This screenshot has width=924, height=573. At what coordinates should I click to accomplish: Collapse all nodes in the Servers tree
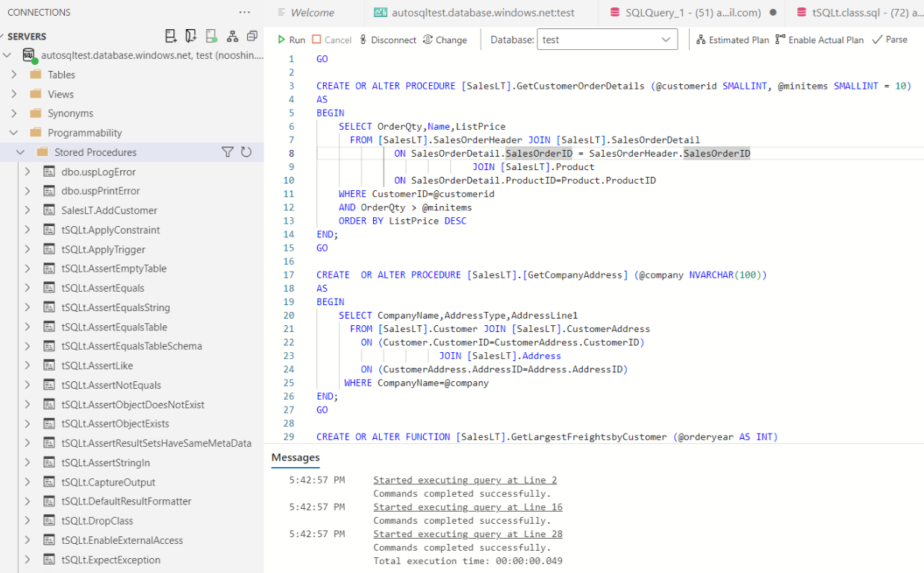point(252,36)
